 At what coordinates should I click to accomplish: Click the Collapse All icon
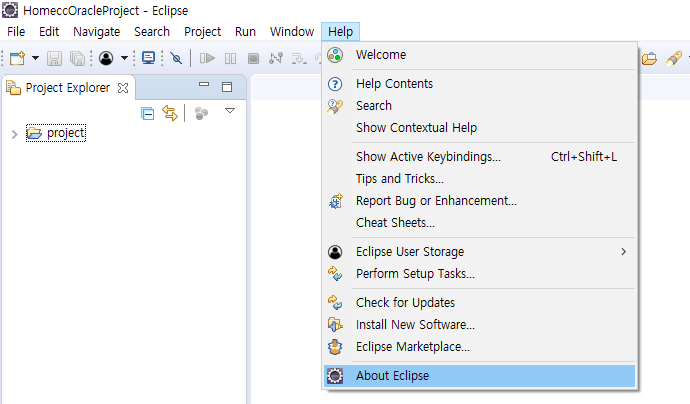point(147,114)
